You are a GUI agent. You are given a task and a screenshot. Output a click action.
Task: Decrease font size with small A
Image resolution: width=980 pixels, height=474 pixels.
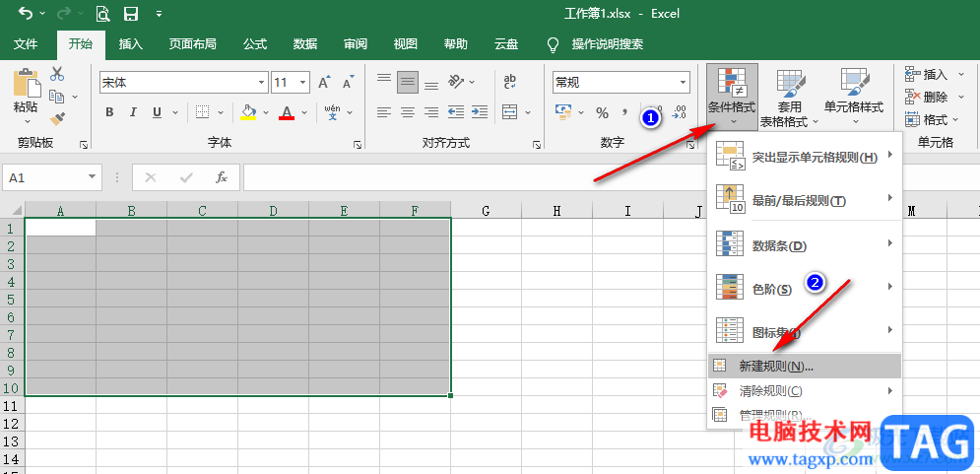348,83
